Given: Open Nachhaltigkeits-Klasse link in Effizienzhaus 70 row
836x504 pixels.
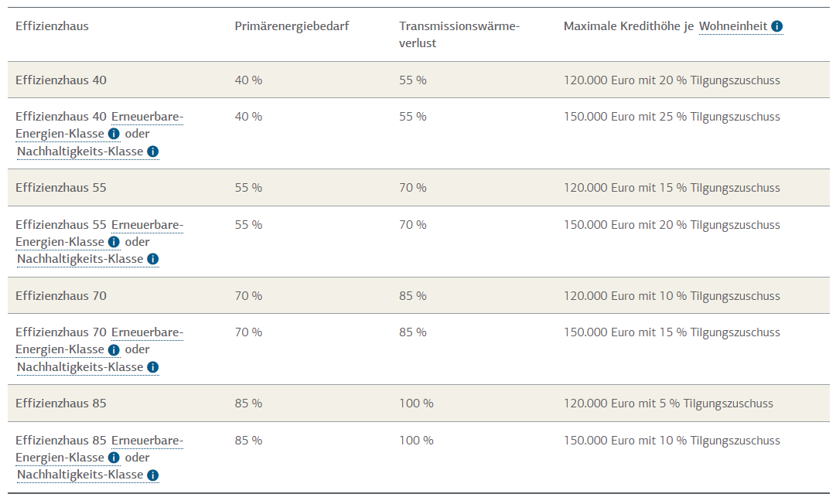Looking at the screenshot, I should pos(80,367).
